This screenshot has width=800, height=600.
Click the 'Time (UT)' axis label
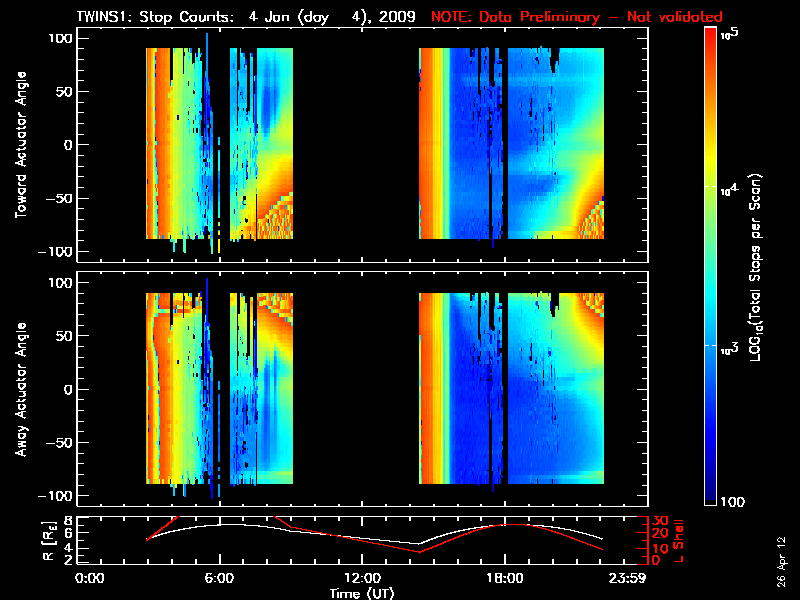[x=362, y=593]
